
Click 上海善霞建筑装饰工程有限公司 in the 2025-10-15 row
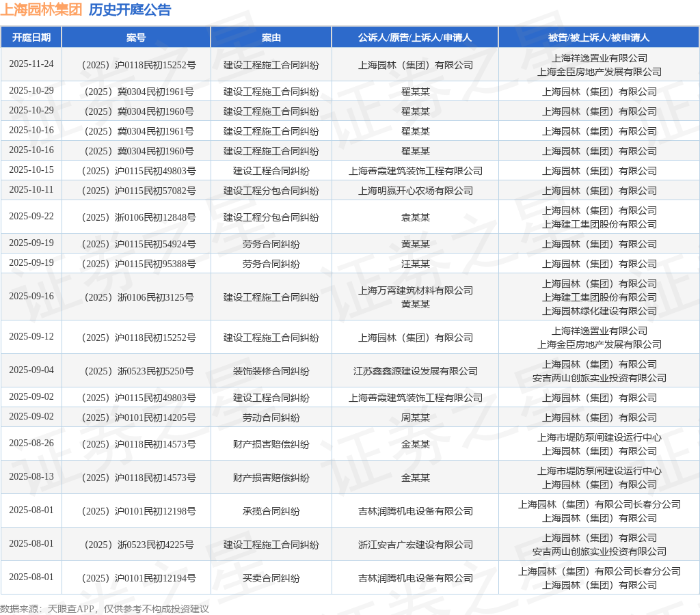coord(415,171)
